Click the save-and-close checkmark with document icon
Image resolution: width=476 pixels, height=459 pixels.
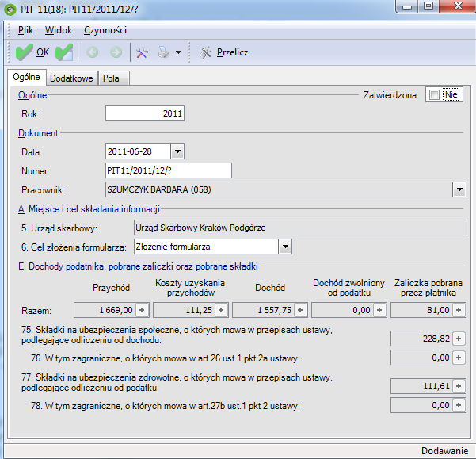click(64, 52)
